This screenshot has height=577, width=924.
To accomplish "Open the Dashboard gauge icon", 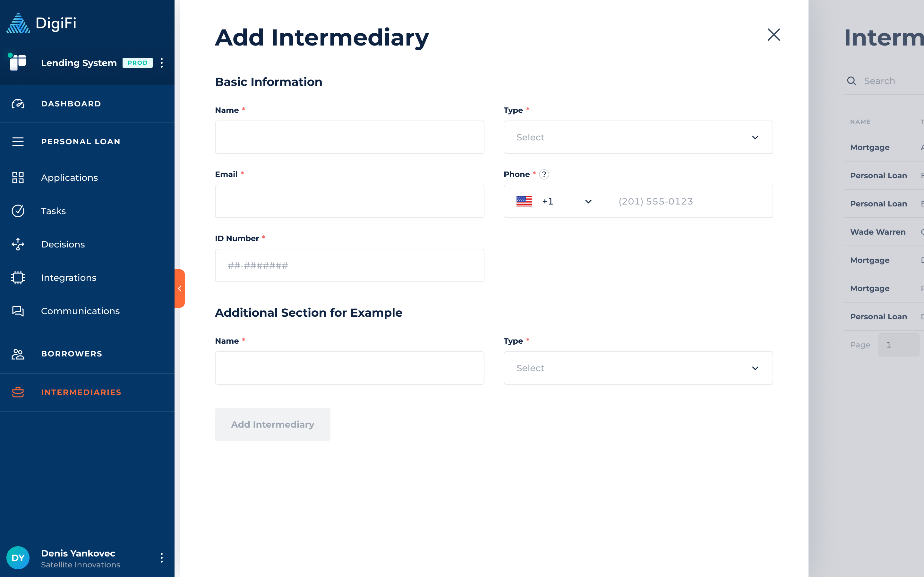I will pyautogui.click(x=18, y=104).
